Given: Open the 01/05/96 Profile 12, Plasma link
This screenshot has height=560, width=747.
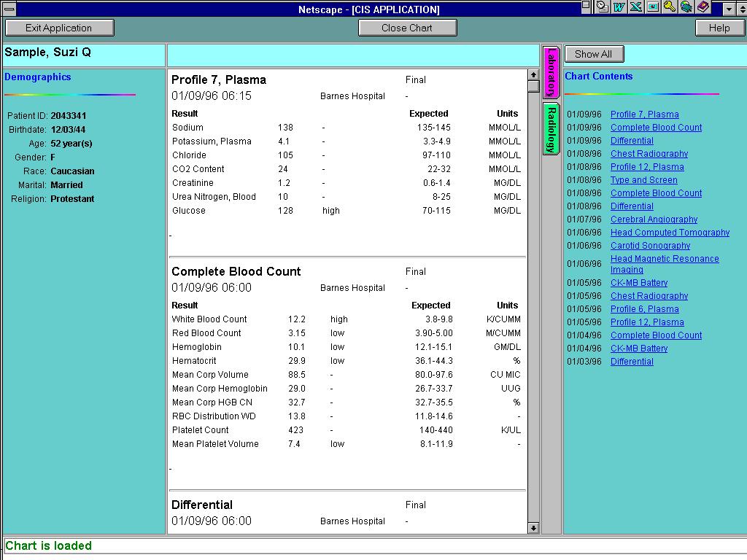Looking at the screenshot, I should point(647,322).
